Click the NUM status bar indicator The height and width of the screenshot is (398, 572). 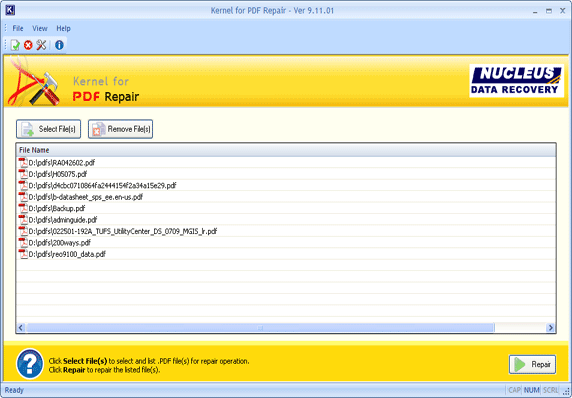click(532, 390)
